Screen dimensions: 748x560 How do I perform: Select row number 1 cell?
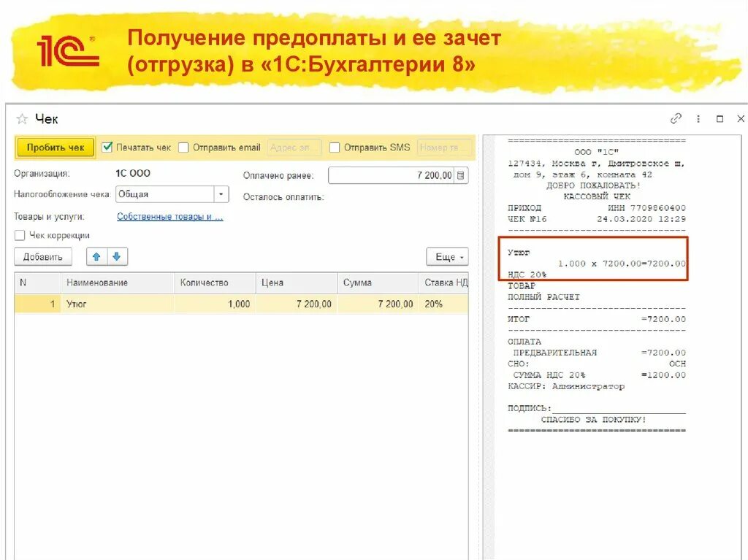point(37,304)
